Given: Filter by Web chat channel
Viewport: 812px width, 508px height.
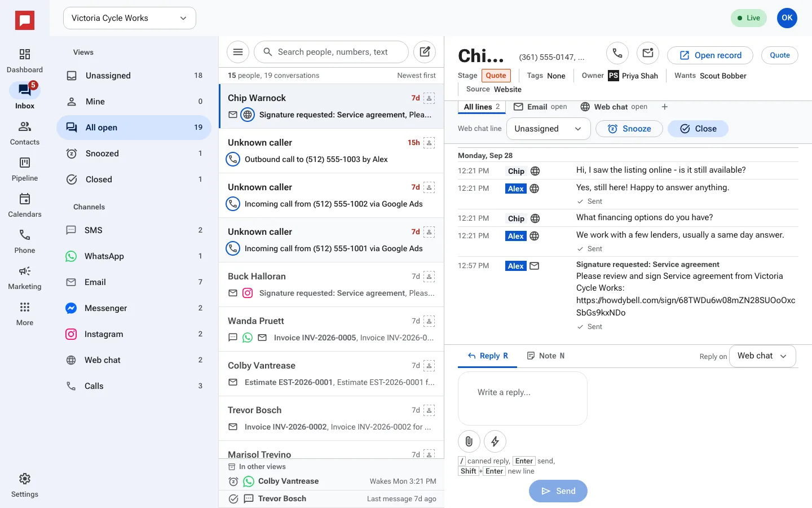Looking at the screenshot, I should coord(134,360).
